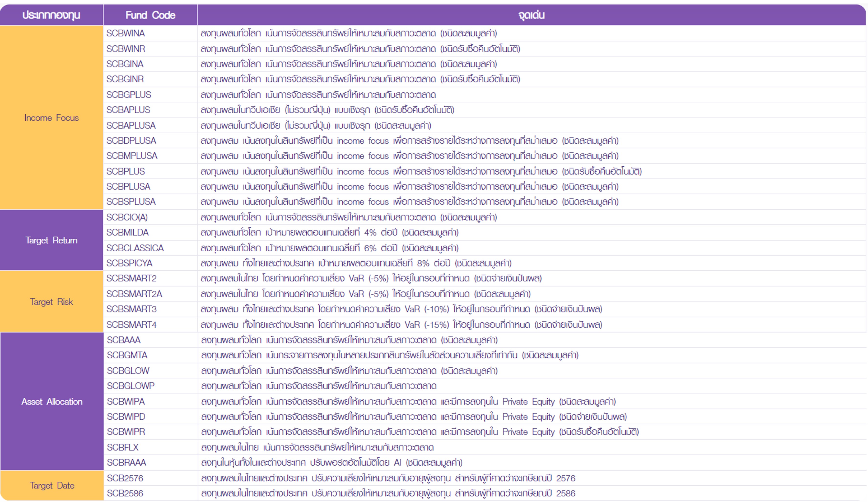Image resolution: width=868 pixels, height=502 pixels.
Task: Click fund code SCBWIPA
Action: pos(126,401)
